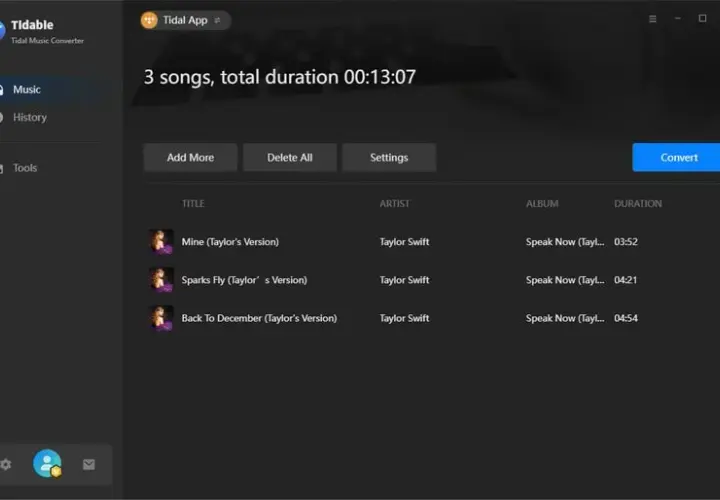Click Taylor Swift artist in Sparks Fly row

pyautogui.click(x=404, y=280)
